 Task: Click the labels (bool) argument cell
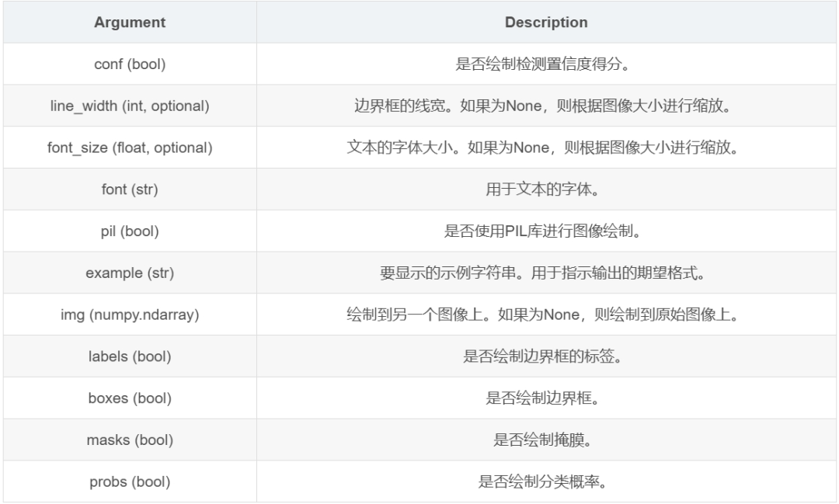(130, 357)
